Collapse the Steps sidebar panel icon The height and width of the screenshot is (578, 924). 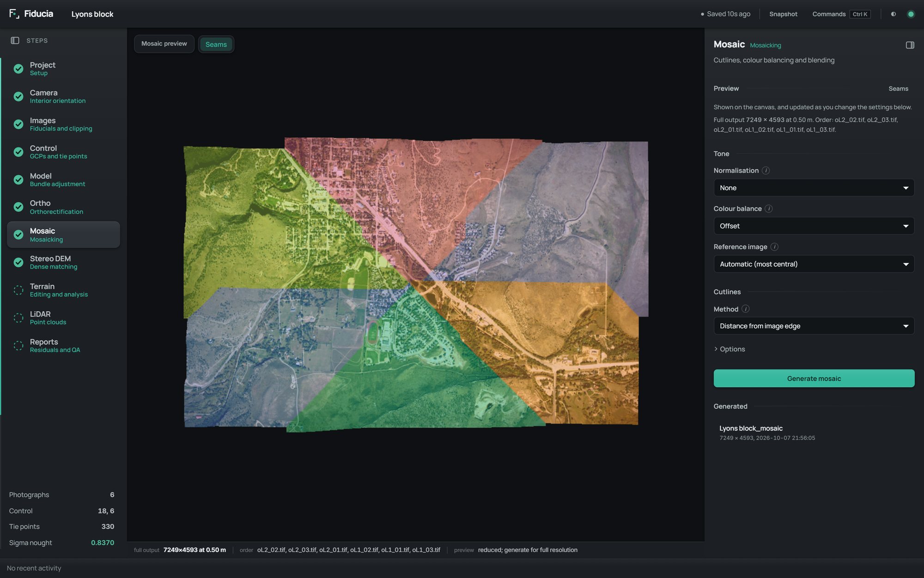tap(15, 41)
